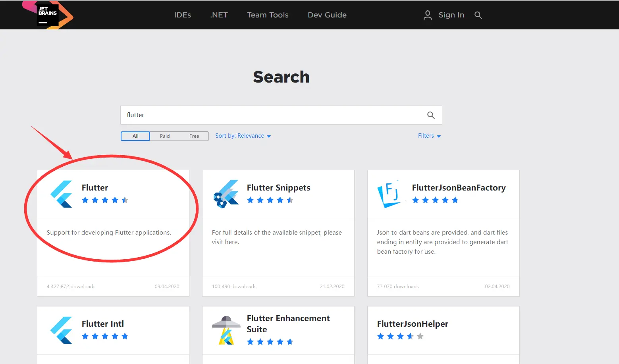This screenshot has width=619, height=364.
Task: Click the Flutter plugin logo icon
Action: coord(62,194)
